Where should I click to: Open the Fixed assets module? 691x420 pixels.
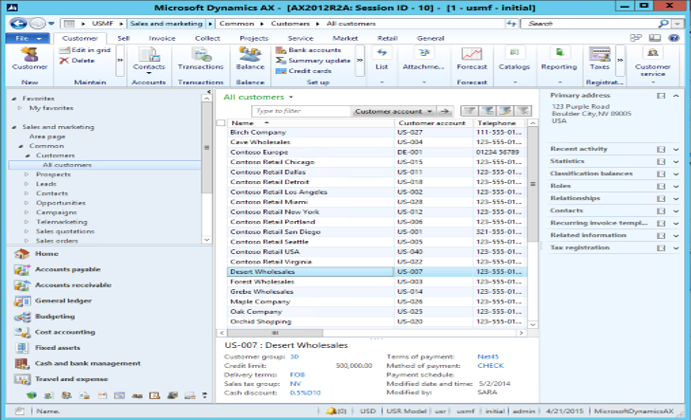click(58, 347)
